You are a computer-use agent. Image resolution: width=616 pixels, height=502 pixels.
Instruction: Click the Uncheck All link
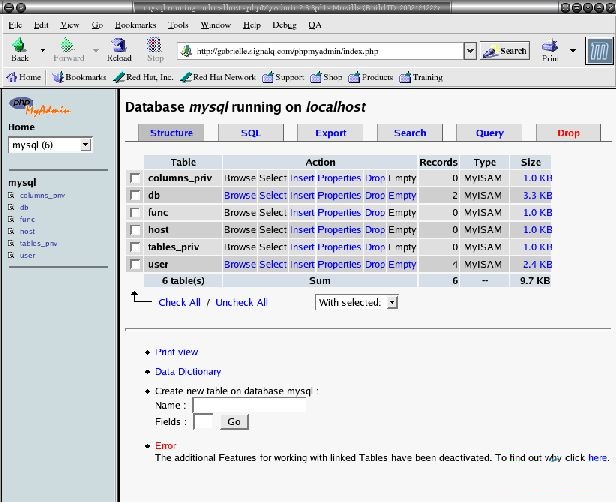241,302
